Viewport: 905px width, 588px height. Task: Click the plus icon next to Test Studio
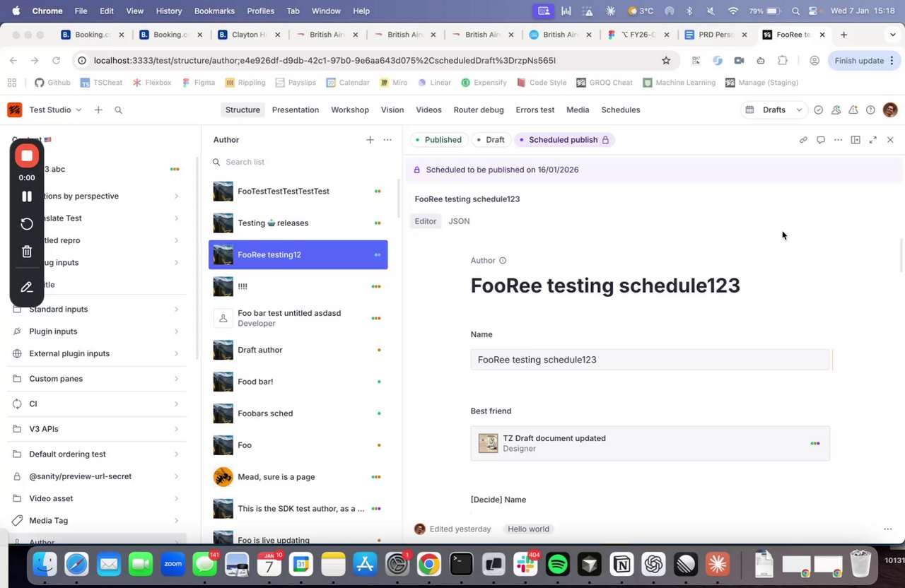coord(98,110)
